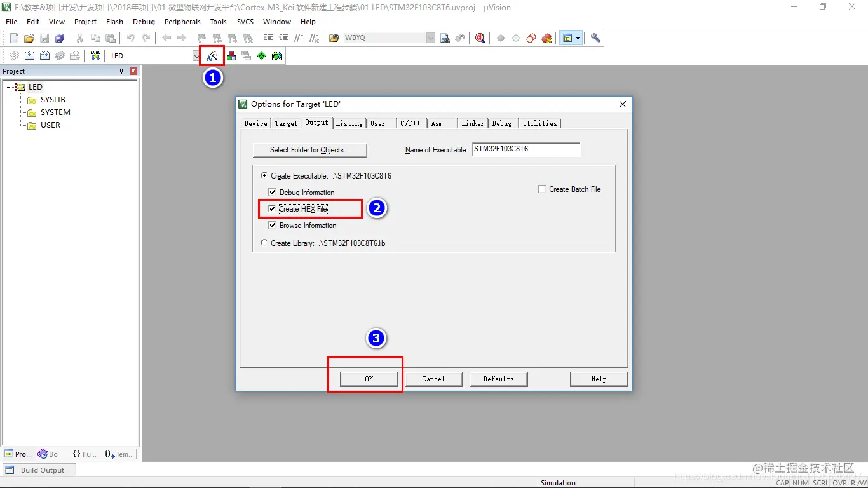The width and height of the screenshot is (868, 488).
Task: Open the Peripherals menu
Action: [x=182, y=22]
